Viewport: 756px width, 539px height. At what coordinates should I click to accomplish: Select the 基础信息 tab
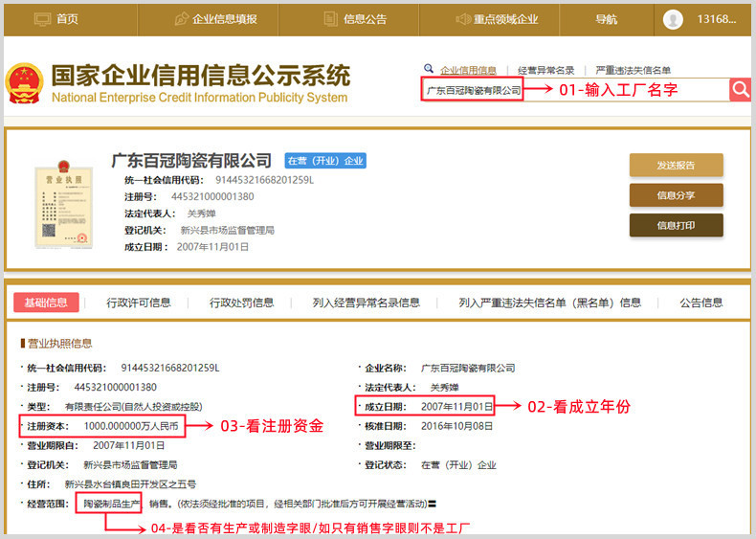click(x=46, y=303)
